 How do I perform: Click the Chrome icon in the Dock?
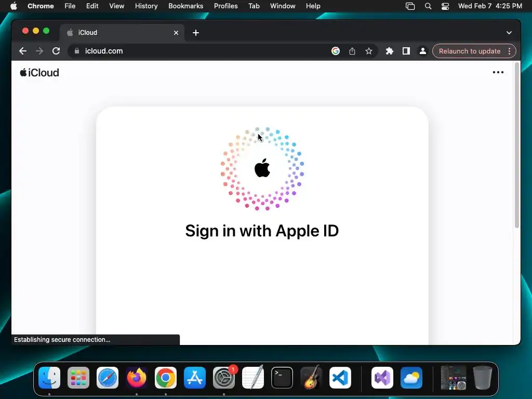coord(166,378)
